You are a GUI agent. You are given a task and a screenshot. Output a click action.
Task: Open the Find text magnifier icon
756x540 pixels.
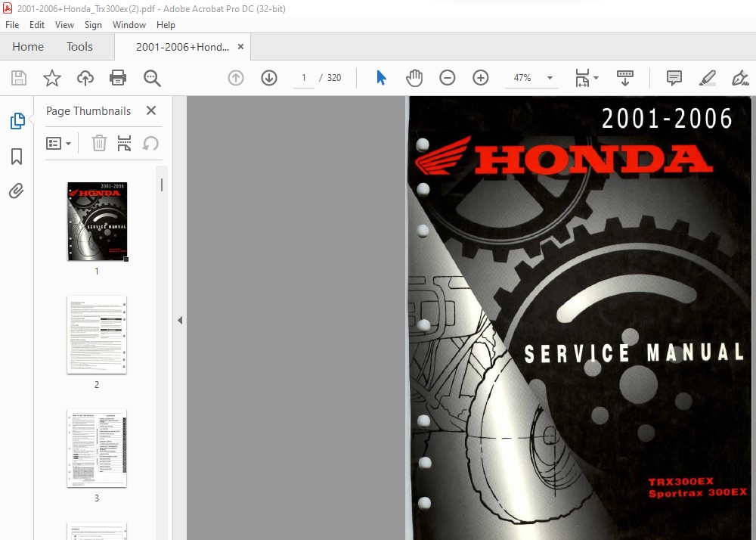pos(152,78)
